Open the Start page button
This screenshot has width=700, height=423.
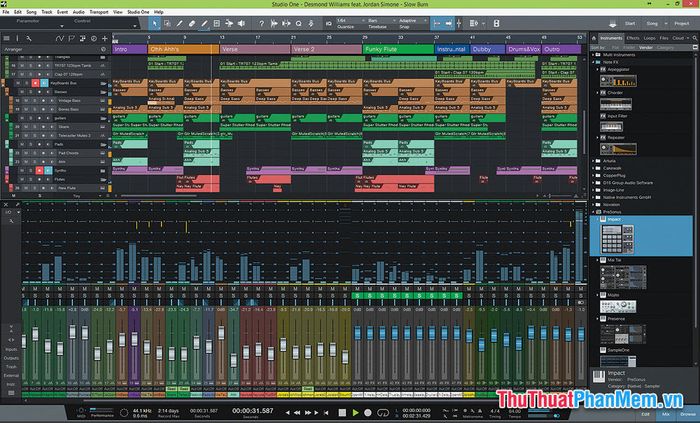click(x=630, y=24)
